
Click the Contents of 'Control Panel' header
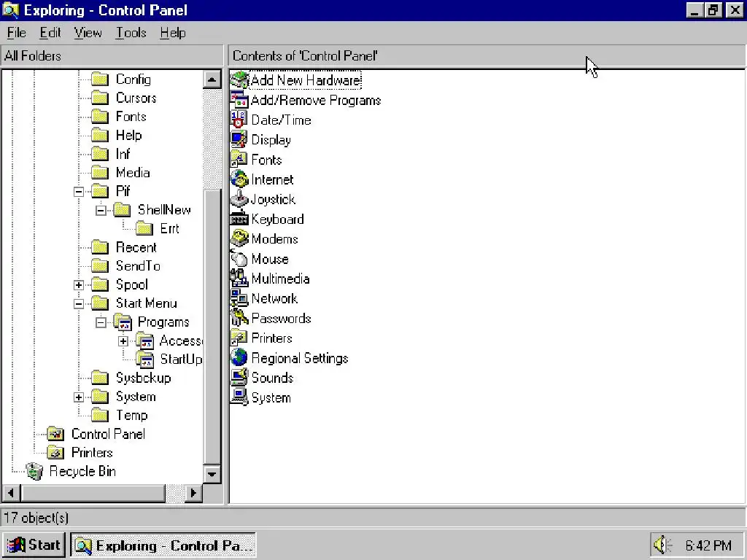(x=487, y=55)
